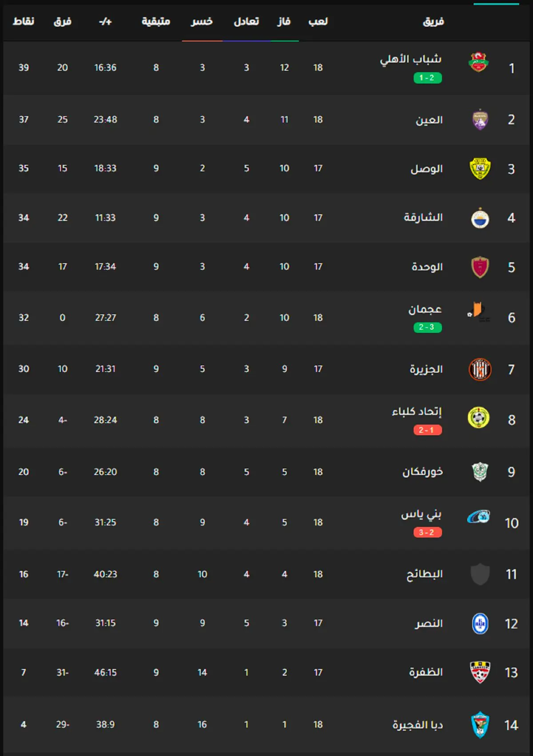Select the Sharjah club crest
The height and width of the screenshot is (756, 533).
480,218
